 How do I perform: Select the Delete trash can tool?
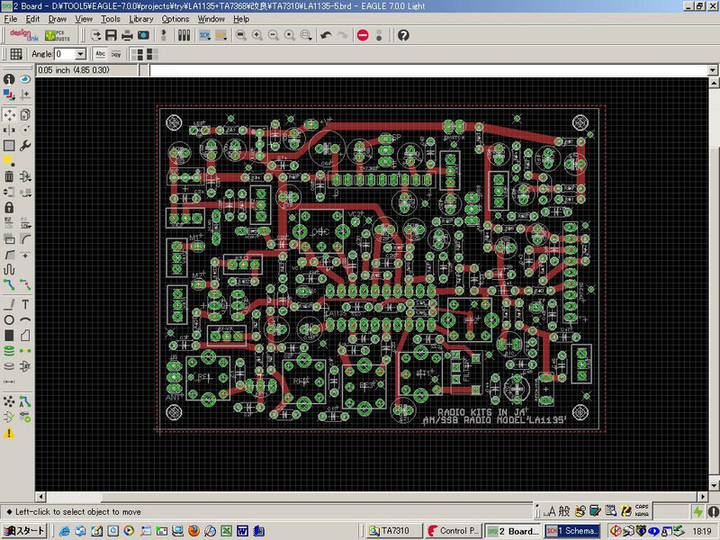[9, 176]
